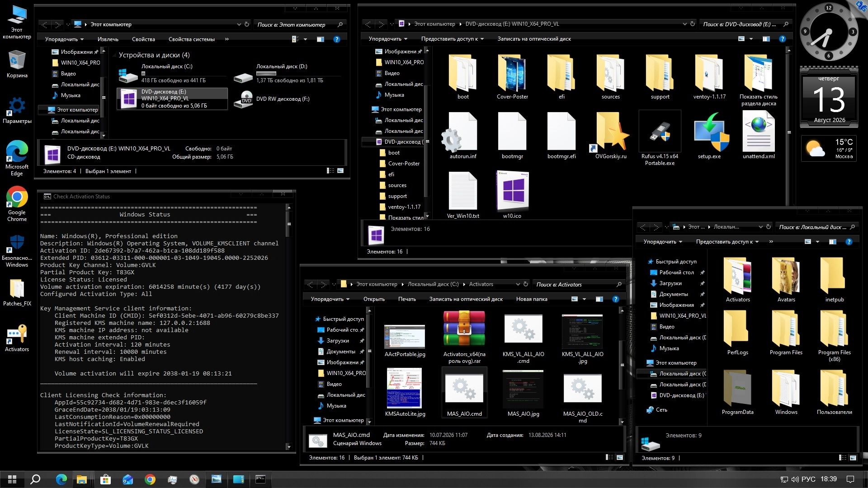Toggle preview pane in DVD drive window
This screenshot has height=488, width=868.
coord(766,39)
